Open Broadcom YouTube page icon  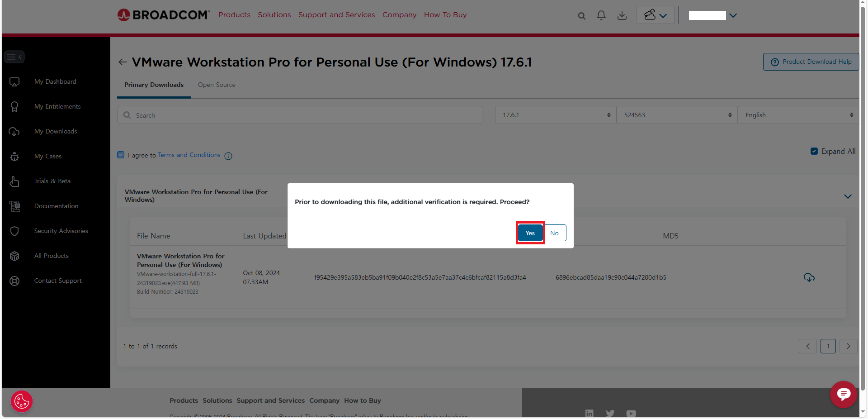pos(631,413)
